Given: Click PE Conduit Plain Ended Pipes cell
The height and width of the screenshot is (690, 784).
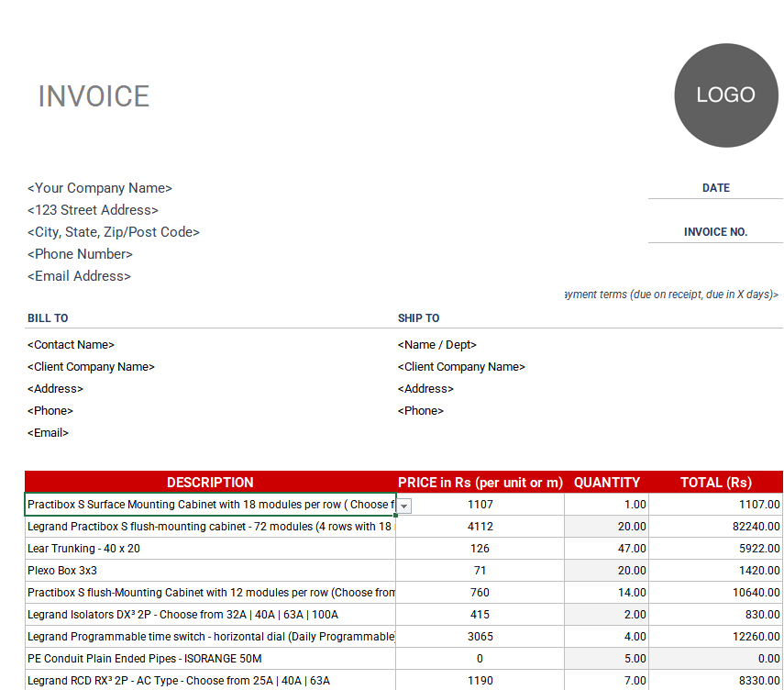Looking at the screenshot, I should click(x=210, y=659).
